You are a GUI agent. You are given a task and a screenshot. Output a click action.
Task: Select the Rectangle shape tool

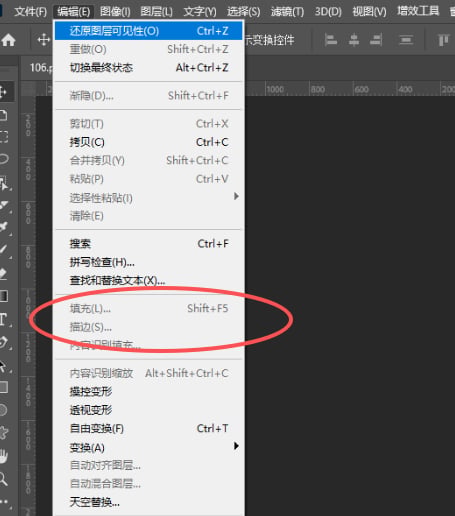click(4, 387)
